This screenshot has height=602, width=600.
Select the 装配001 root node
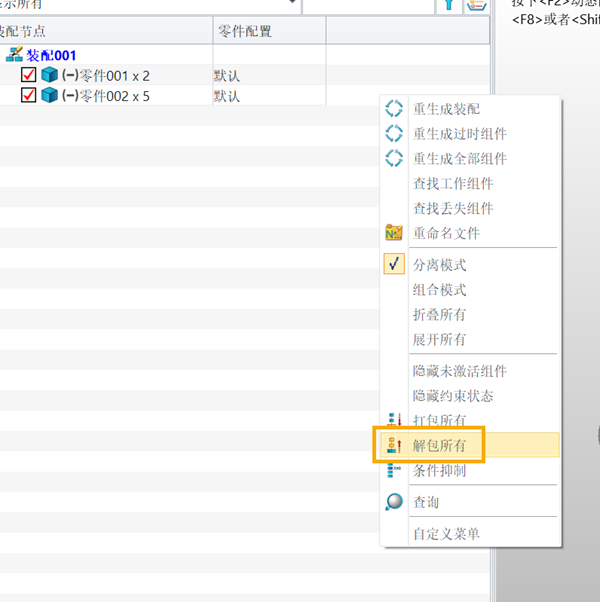point(51,55)
